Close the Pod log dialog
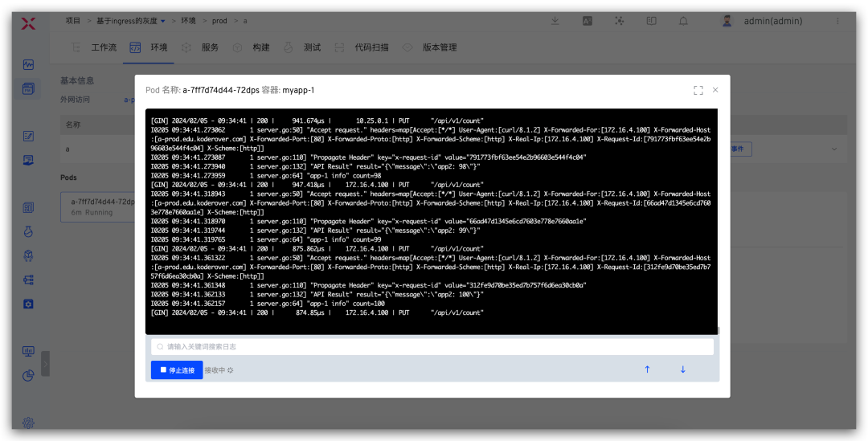This screenshot has height=441, width=868. click(715, 90)
